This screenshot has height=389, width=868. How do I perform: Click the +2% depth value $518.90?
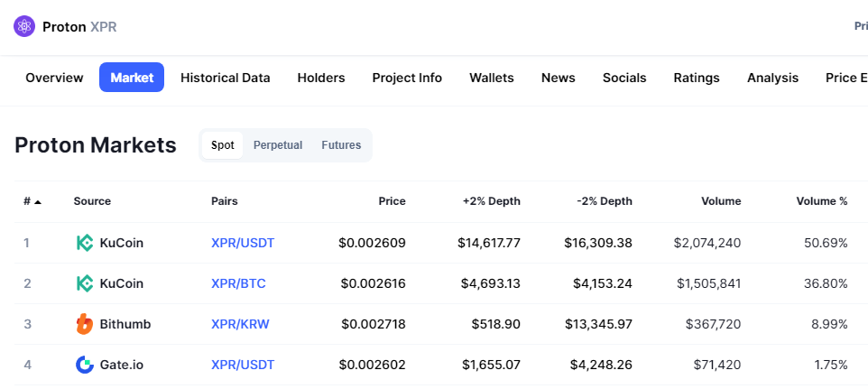(x=496, y=324)
